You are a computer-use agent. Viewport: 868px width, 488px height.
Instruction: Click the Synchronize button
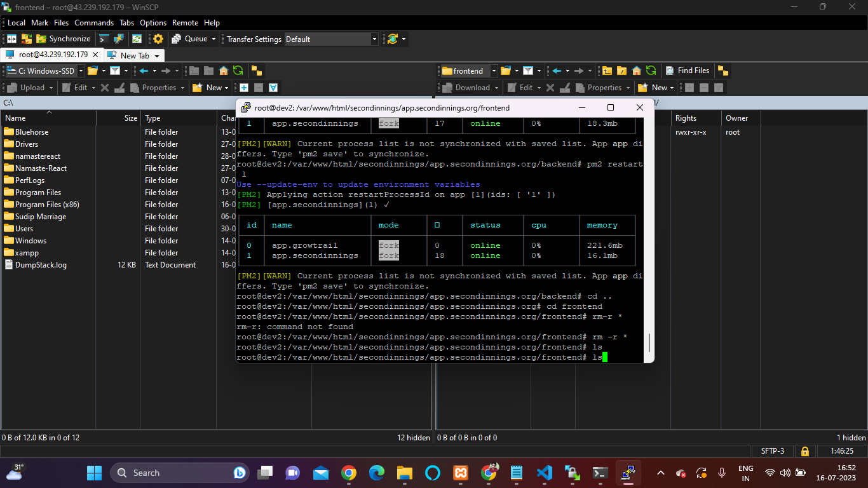click(x=63, y=39)
